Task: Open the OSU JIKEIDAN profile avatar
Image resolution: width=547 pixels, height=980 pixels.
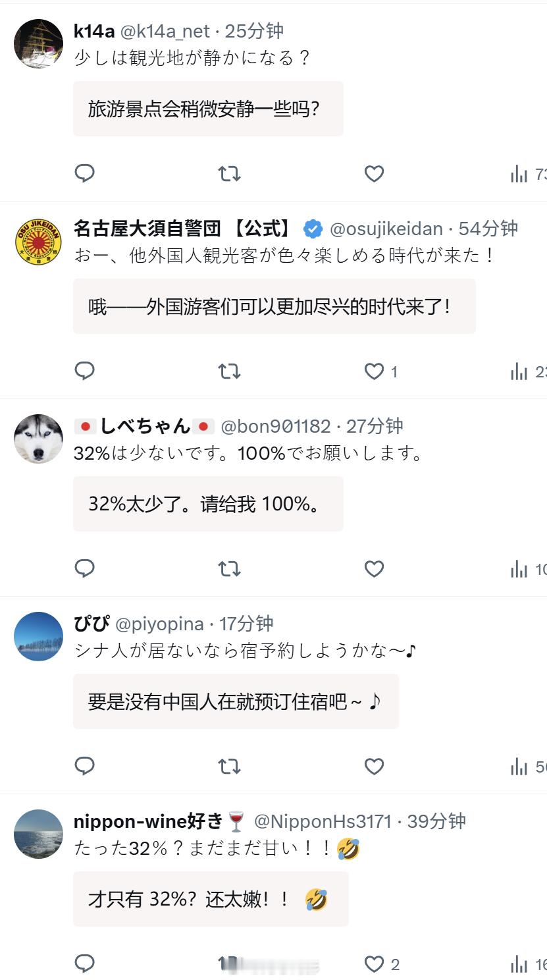Action: coord(39,241)
